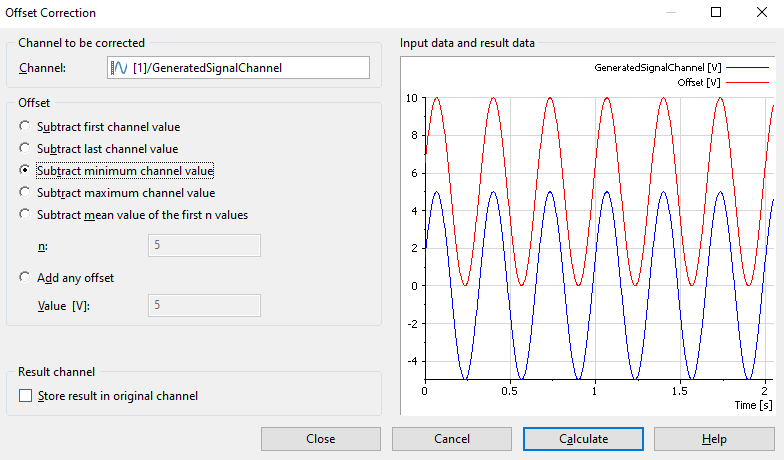The height and width of the screenshot is (460, 784).
Task: Close dialog using title bar X
Action: pos(761,13)
